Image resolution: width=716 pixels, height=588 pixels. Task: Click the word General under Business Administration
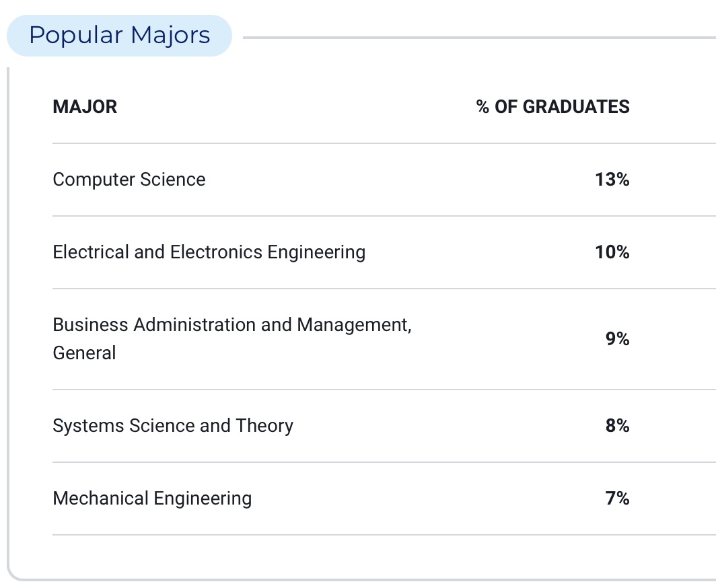pyautogui.click(x=85, y=353)
